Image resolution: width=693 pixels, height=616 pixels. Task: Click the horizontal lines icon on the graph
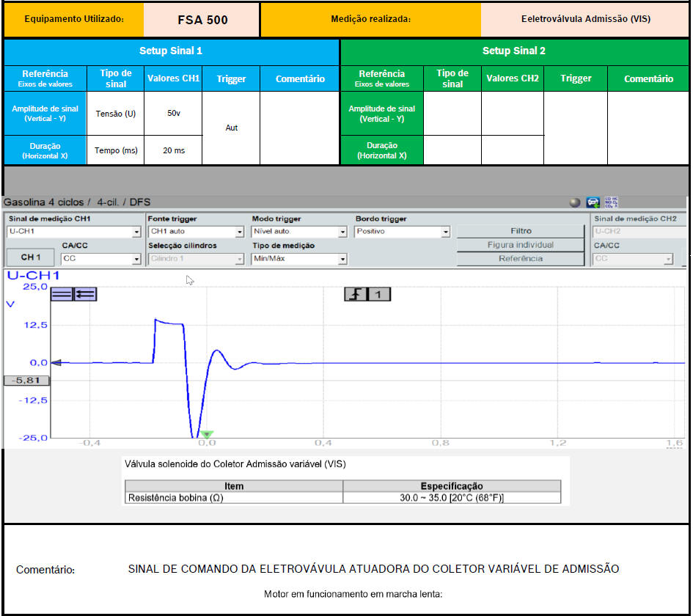pyautogui.click(x=62, y=294)
